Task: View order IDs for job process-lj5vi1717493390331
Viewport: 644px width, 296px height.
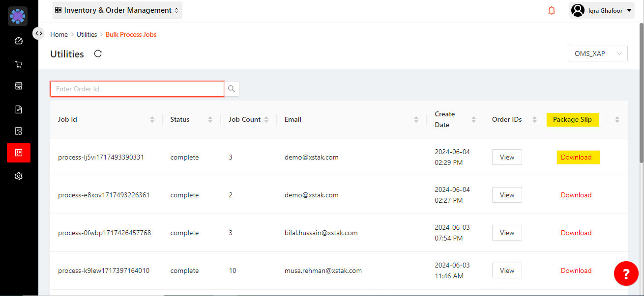Action: (x=507, y=158)
